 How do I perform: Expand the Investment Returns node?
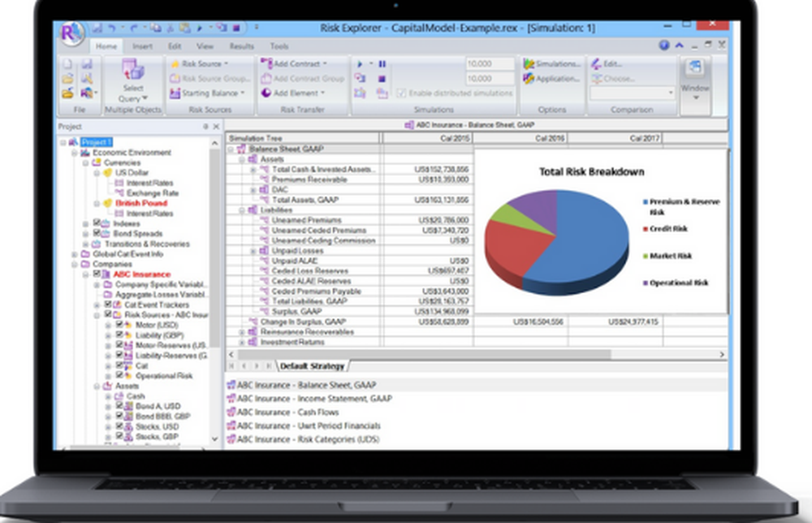tap(242, 342)
